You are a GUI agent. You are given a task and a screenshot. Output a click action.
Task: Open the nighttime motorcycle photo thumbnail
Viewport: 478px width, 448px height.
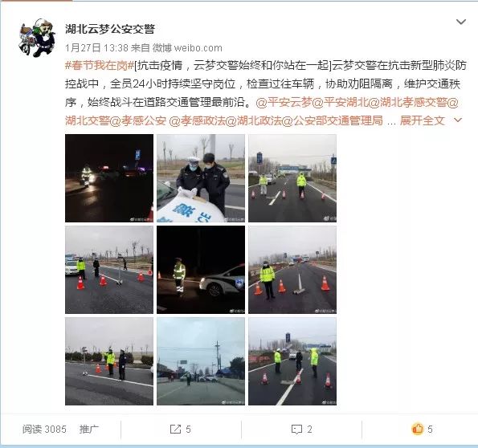pos(109,178)
